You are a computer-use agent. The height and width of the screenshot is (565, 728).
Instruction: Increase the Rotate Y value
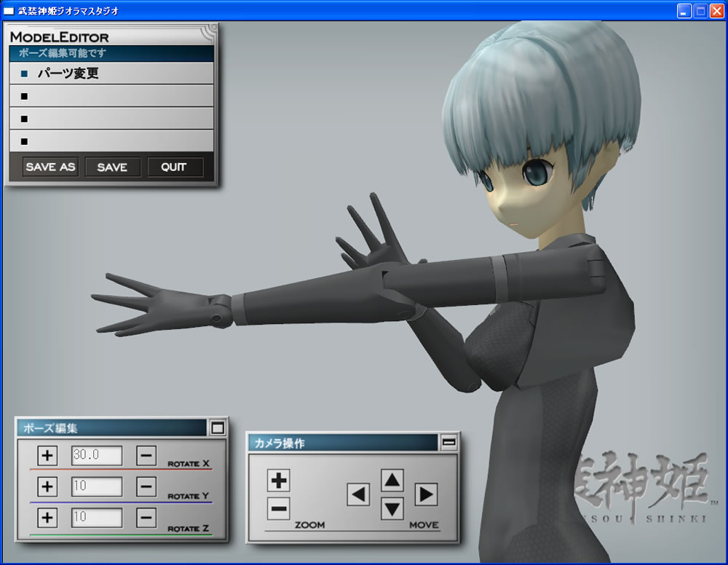coord(47,486)
